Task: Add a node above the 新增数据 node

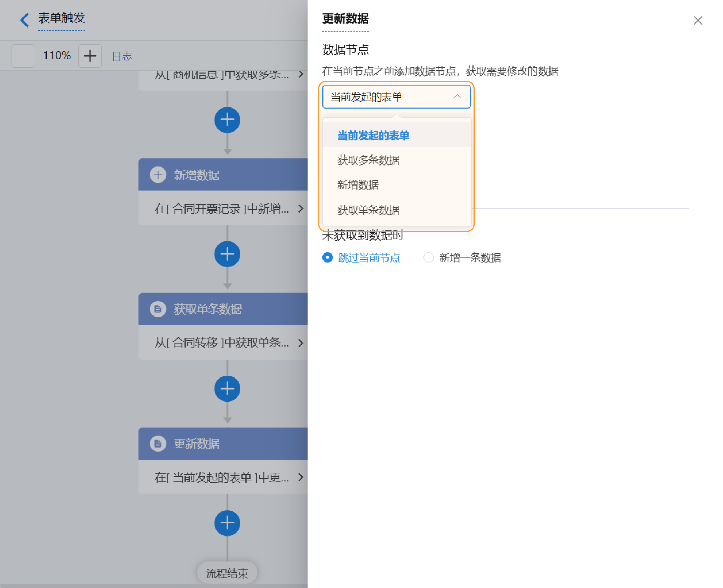Action: click(227, 120)
